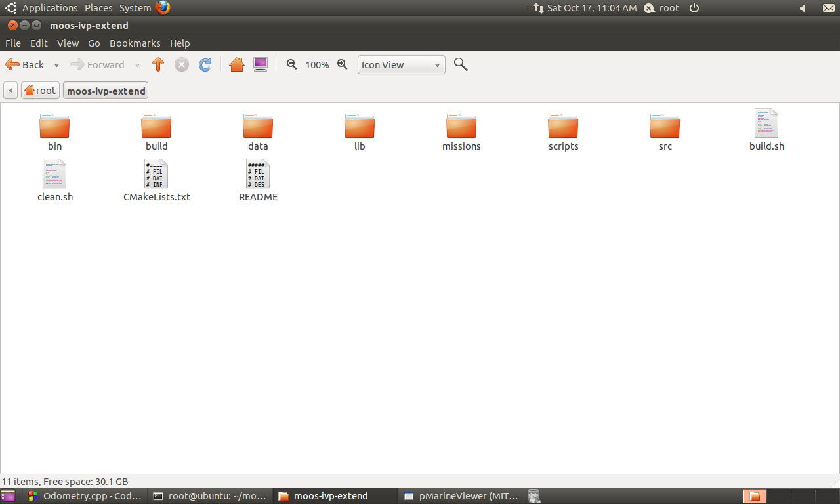Viewport: 840px width, 504px height.
Task: Click the status bar item count text
Action: click(x=65, y=482)
